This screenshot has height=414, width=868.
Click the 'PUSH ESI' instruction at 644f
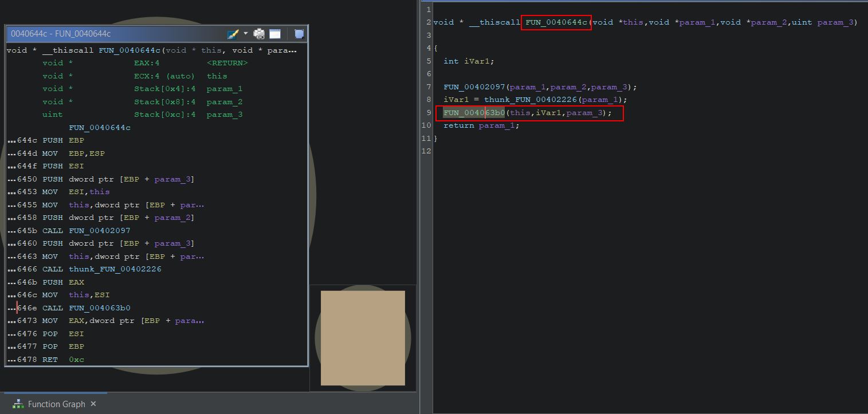63,166
